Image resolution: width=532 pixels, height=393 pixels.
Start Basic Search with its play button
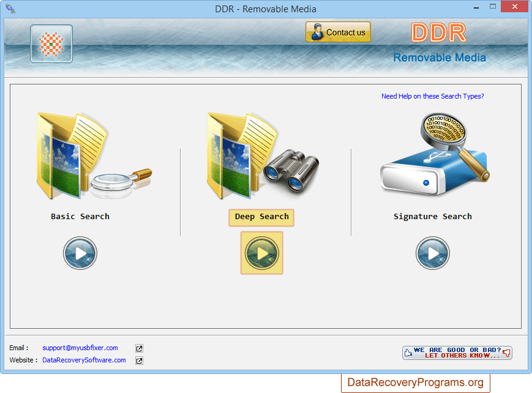[80, 253]
